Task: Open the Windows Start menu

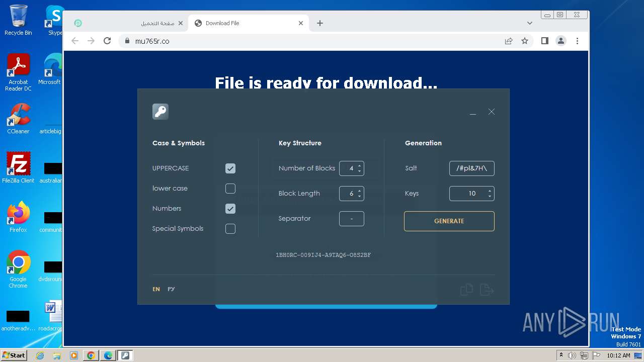Action: pyautogui.click(x=14, y=355)
